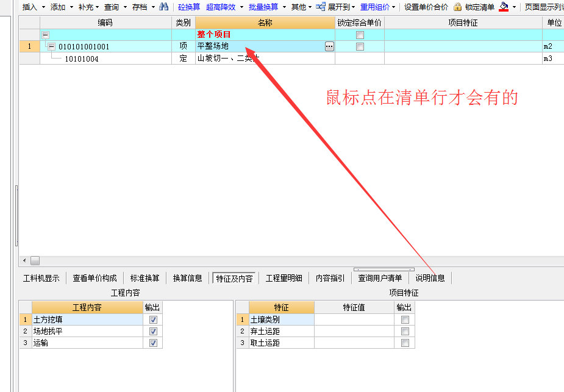Switch to 工料机显示 tab
This screenshot has width=564, height=392.
41,278
